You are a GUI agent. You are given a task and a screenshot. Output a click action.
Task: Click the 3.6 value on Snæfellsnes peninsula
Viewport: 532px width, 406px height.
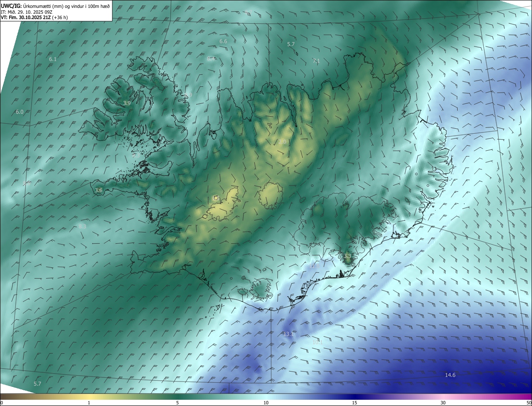99,190
